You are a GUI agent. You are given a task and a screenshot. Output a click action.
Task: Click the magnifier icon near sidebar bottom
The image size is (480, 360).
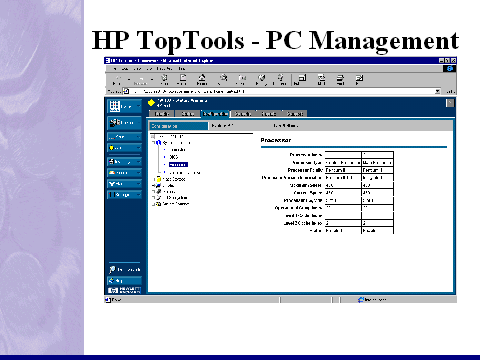(112, 269)
